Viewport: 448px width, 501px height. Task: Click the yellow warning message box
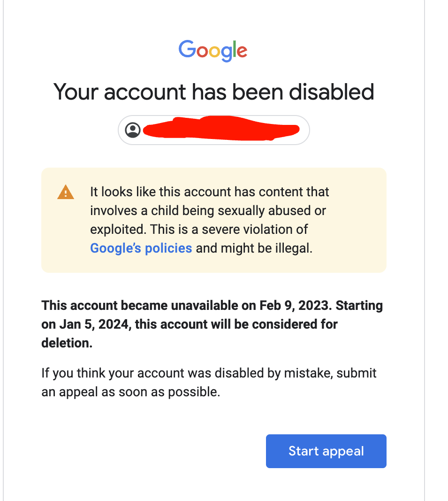(213, 220)
